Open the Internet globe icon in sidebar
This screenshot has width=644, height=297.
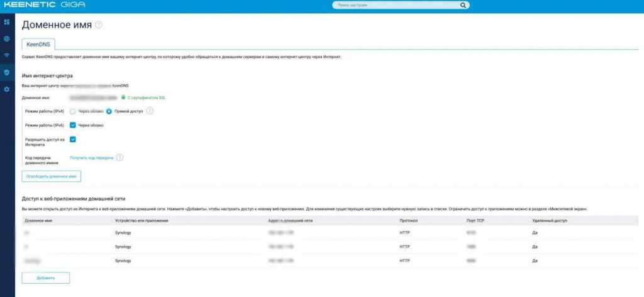click(7, 39)
